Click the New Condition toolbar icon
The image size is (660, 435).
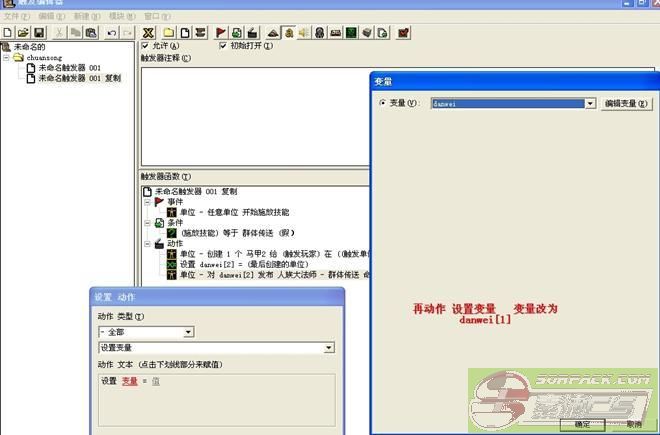coord(237,33)
